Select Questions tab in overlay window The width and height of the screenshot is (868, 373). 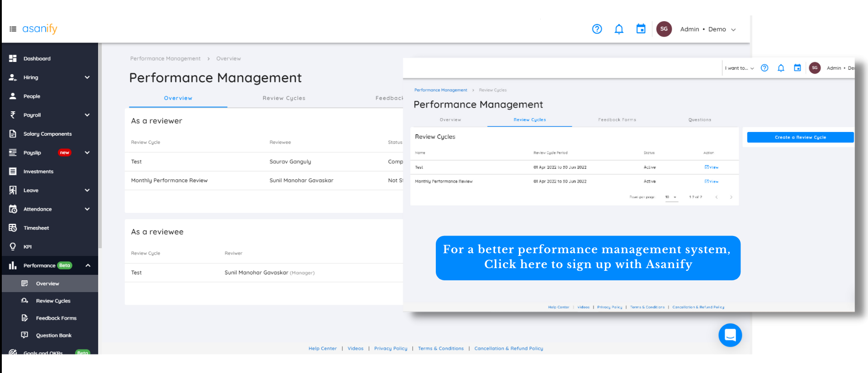point(700,120)
